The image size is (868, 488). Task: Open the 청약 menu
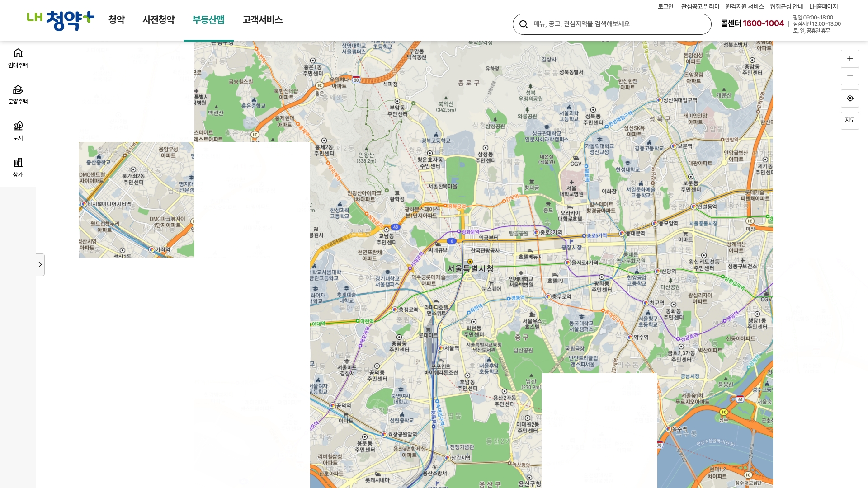[x=116, y=20]
